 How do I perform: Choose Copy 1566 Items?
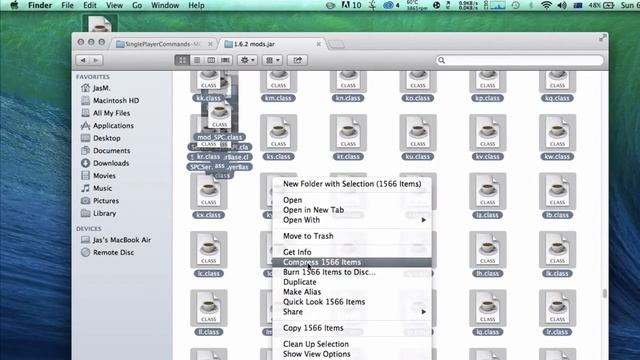click(352, 328)
